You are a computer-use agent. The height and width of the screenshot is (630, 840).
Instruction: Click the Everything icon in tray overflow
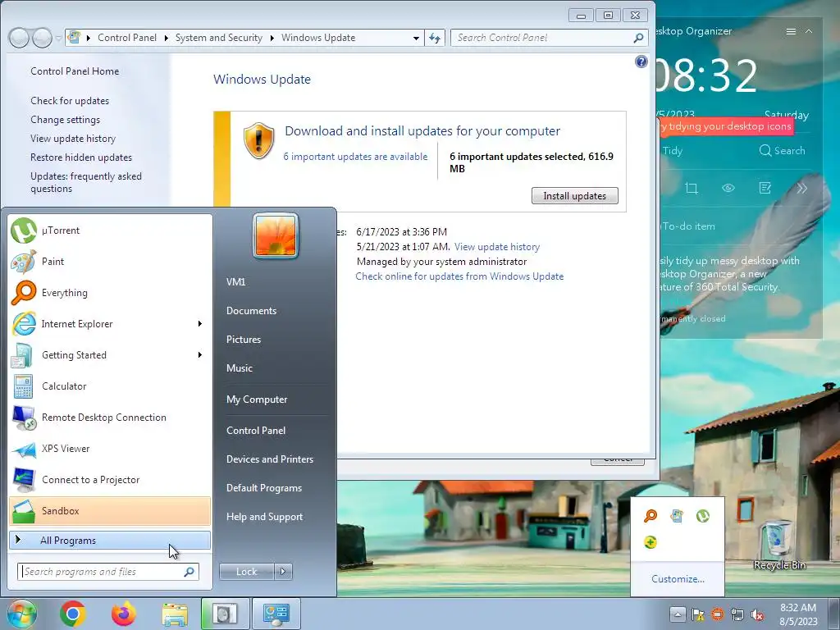coord(651,516)
